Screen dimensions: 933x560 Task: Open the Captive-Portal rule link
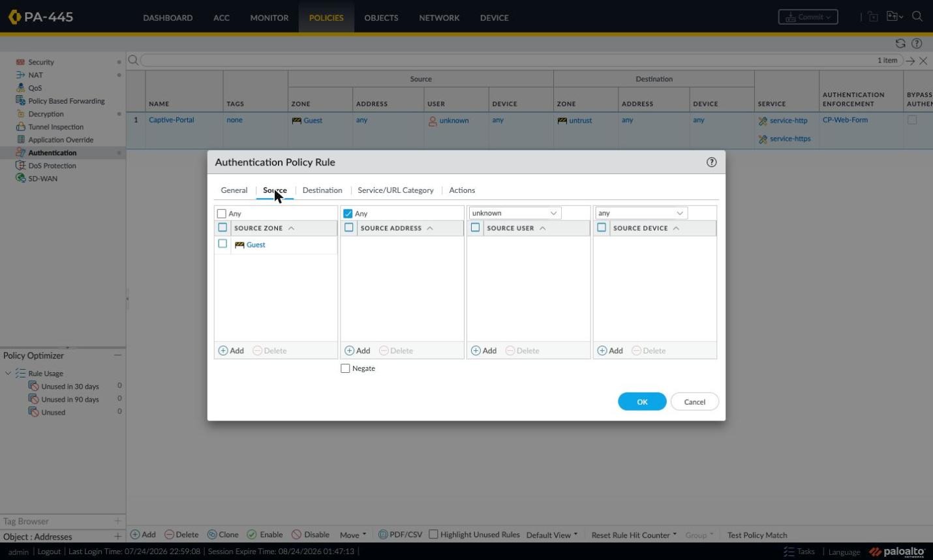point(171,120)
